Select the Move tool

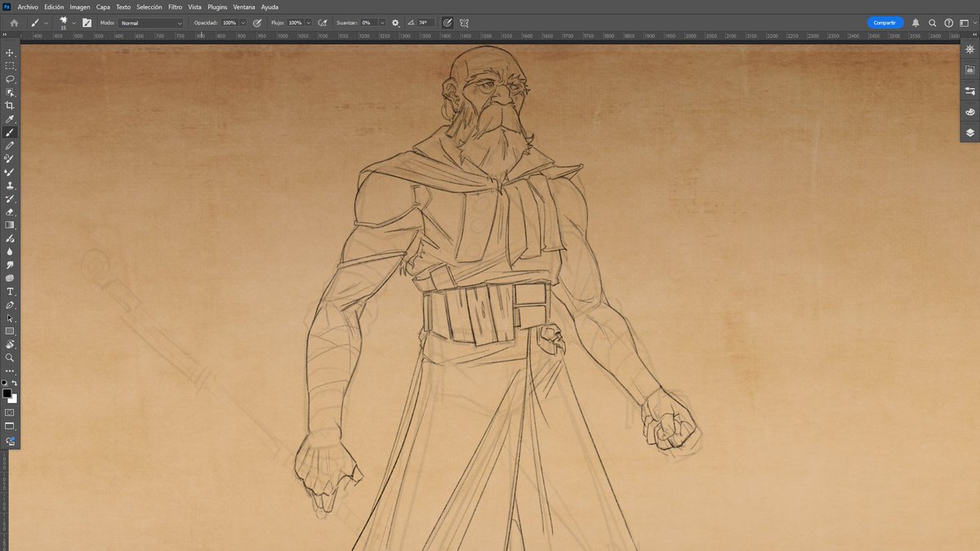pyautogui.click(x=10, y=52)
